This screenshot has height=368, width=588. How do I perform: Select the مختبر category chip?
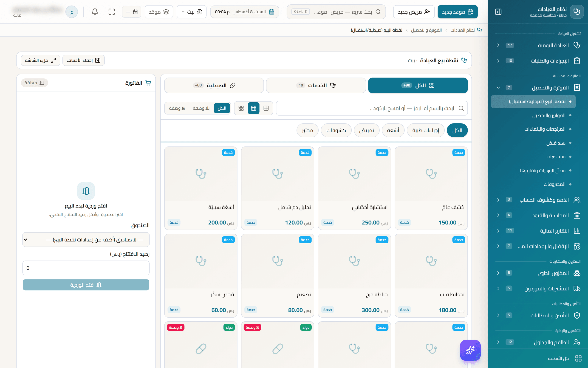(x=307, y=130)
